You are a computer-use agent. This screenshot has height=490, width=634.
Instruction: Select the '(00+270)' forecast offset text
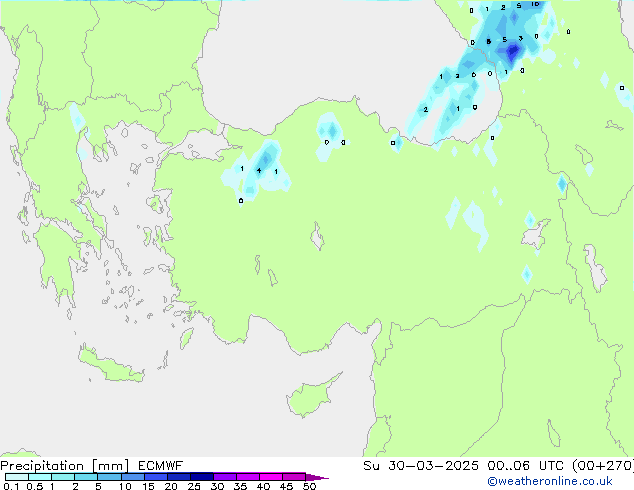[x=603, y=466]
